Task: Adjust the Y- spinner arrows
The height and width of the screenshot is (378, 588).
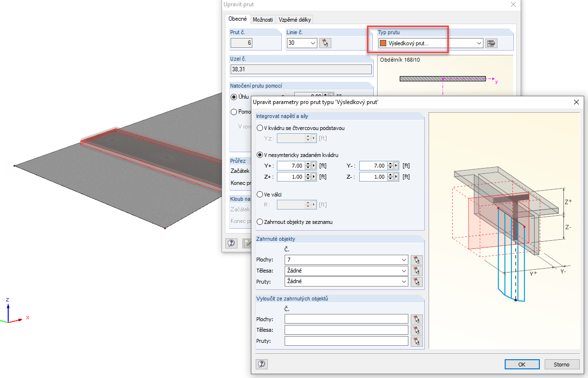Action: (390, 166)
